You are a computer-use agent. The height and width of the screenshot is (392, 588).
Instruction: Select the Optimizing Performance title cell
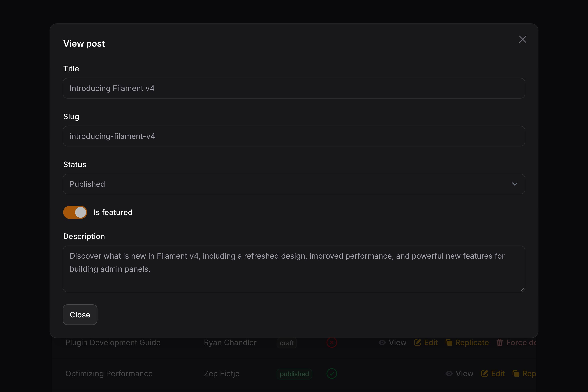pos(109,373)
